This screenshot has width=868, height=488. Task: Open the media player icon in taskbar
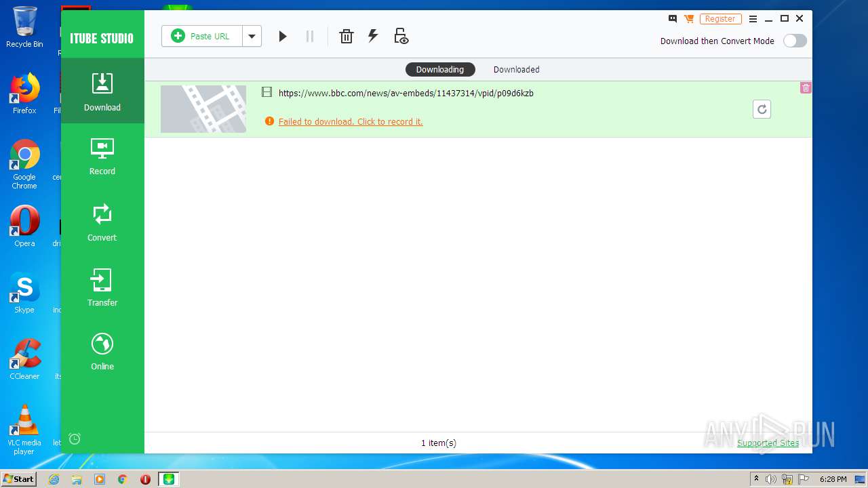pos(100,479)
